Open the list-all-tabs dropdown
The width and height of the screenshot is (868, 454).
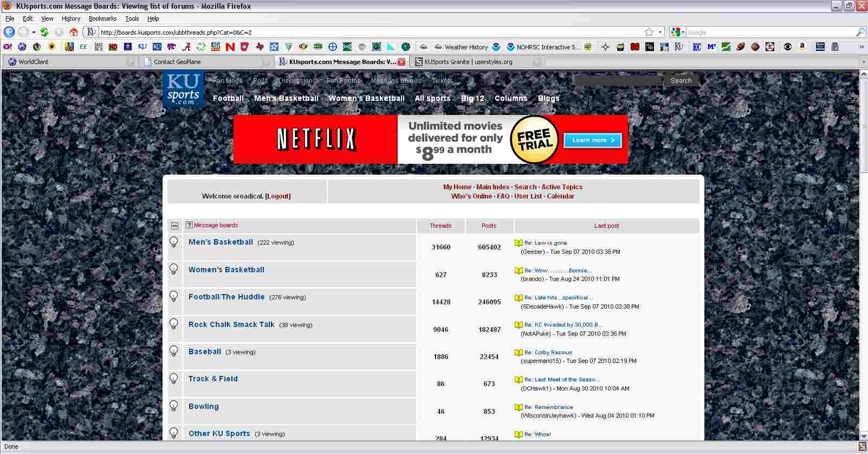point(864,62)
